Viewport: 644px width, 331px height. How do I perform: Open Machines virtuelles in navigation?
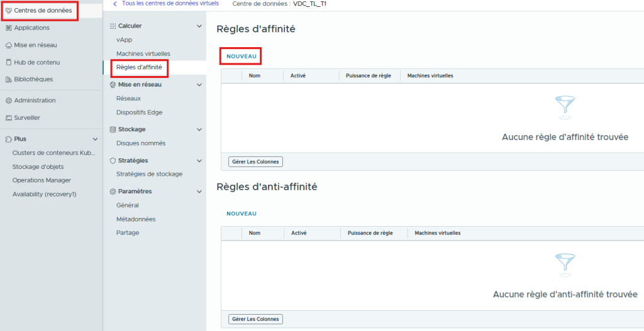coord(143,54)
